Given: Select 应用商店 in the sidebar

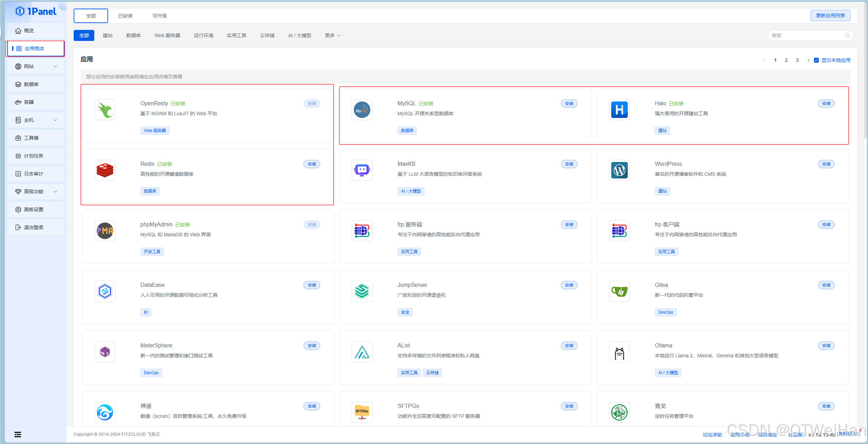Looking at the screenshot, I should pyautogui.click(x=36, y=48).
